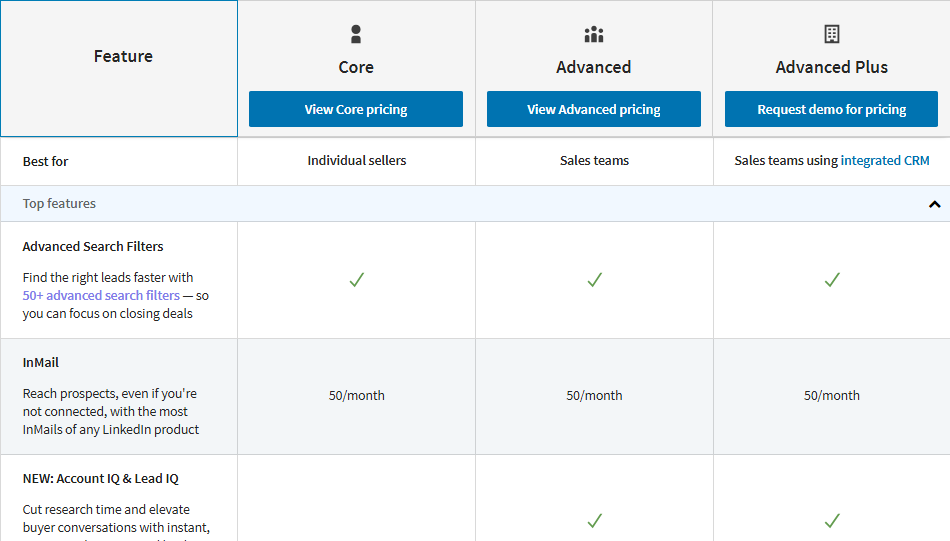The height and width of the screenshot is (541, 950).
Task: Request demo for Advanced Plus pricing
Action: (831, 109)
